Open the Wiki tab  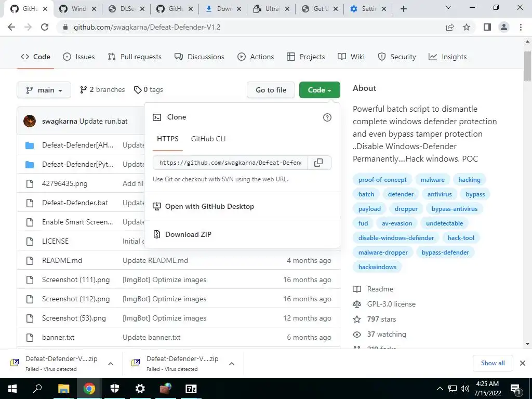351,57
